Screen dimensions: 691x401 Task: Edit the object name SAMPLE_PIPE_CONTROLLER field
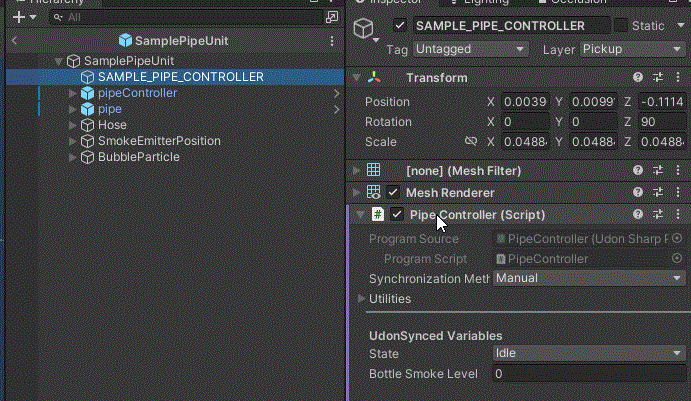pyautogui.click(x=511, y=26)
